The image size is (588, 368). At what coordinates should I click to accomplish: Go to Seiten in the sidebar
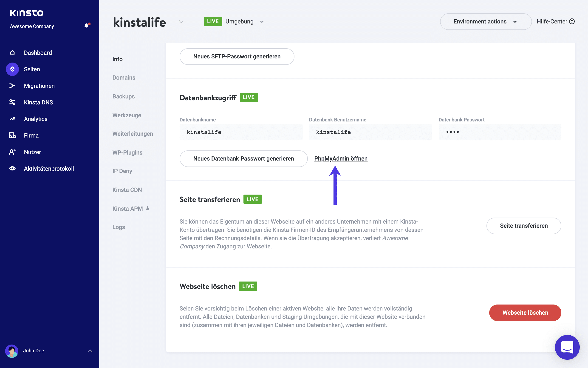[x=32, y=69]
